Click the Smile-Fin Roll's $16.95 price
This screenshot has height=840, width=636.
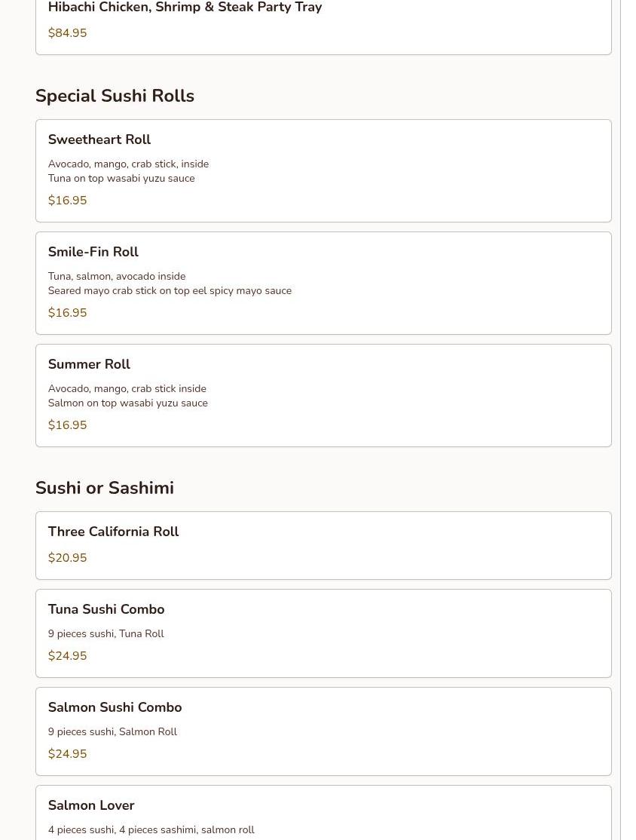pos(67,313)
